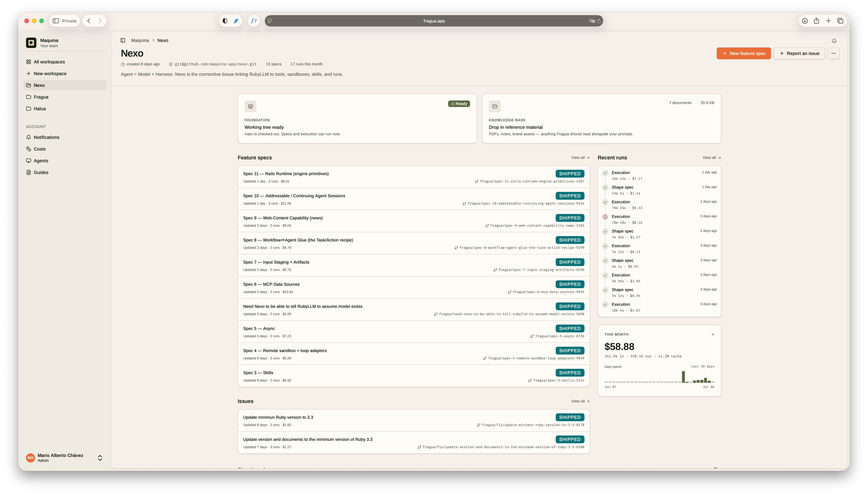Image resolution: width=868 pixels, height=495 pixels.
Task: Open the This Month spend arrow
Action: (x=712, y=334)
